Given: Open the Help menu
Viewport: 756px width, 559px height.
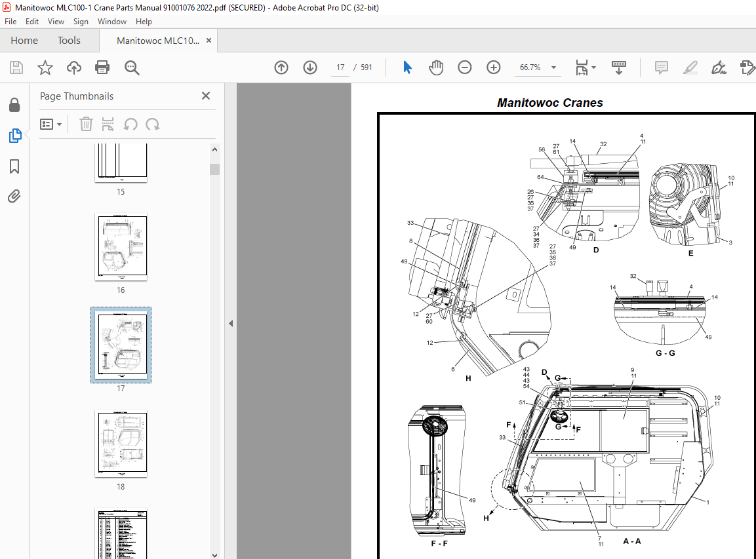Looking at the screenshot, I should pyautogui.click(x=144, y=22).
